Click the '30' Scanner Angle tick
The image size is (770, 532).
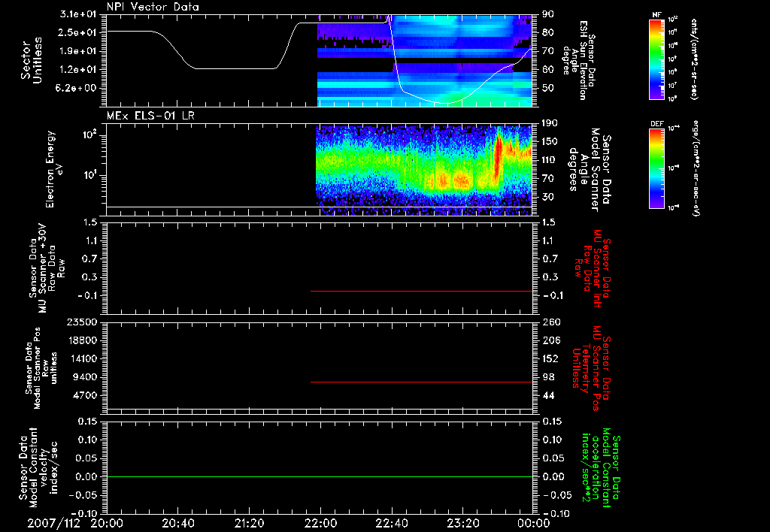coord(548,198)
